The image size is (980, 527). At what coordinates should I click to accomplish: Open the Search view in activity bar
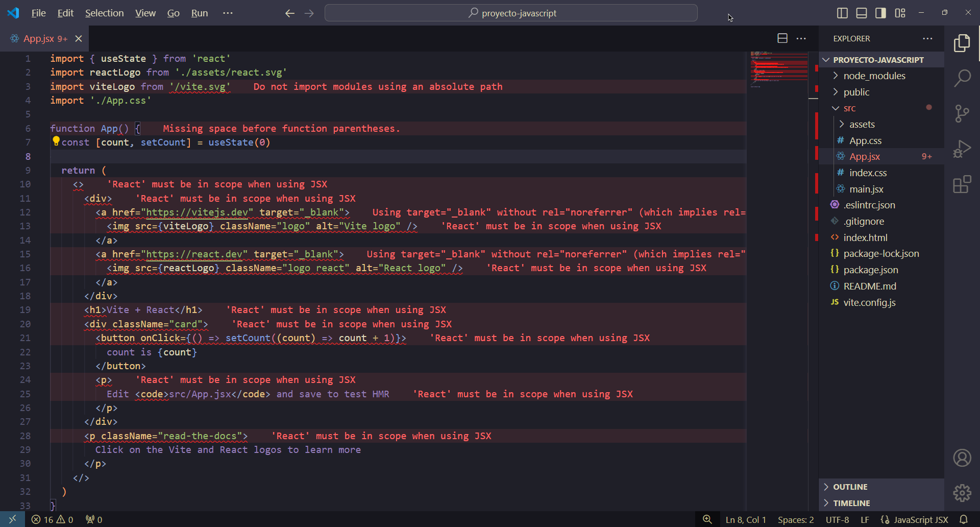[x=962, y=78]
